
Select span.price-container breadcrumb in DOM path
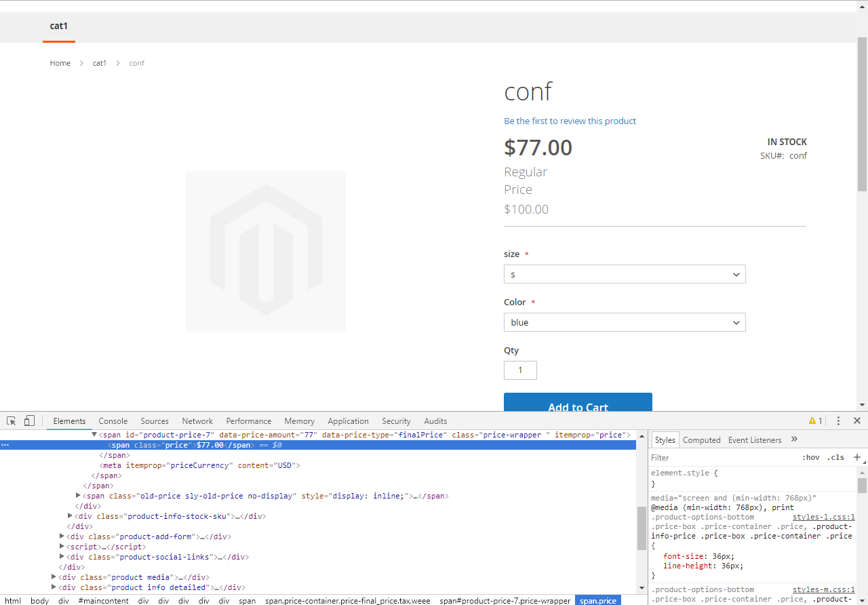coord(348,600)
